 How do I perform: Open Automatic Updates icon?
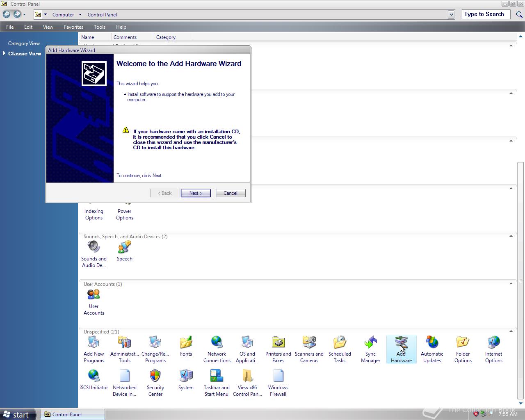(432, 349)
